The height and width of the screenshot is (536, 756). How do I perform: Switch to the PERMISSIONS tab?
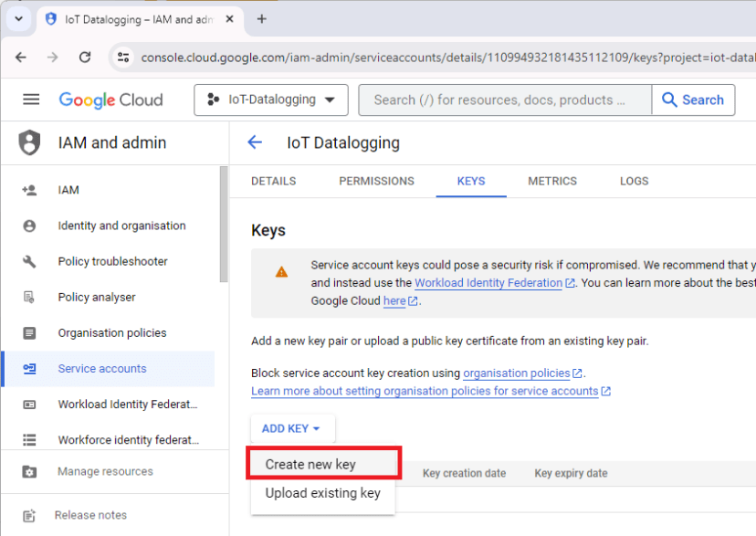tap(376, 181)
